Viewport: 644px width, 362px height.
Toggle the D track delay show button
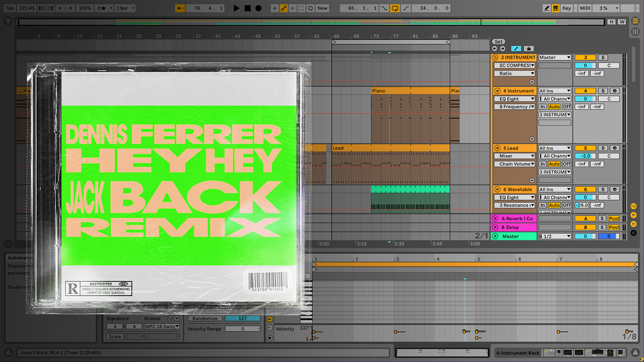click(633, 233)
